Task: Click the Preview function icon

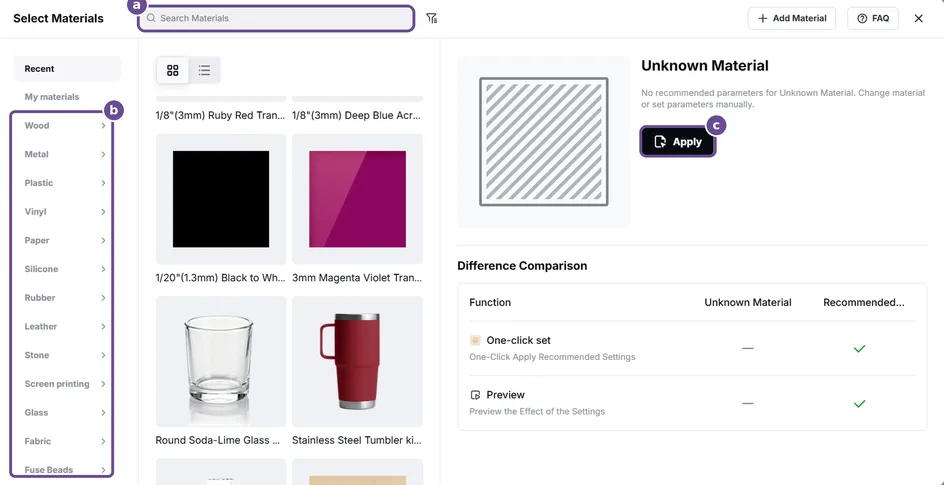Action: tap(475, 395)
